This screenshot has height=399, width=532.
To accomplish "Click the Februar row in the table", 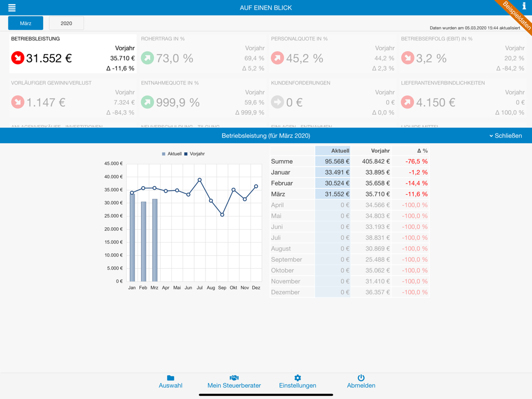I will pyautogui.click(x=350, y=183).
